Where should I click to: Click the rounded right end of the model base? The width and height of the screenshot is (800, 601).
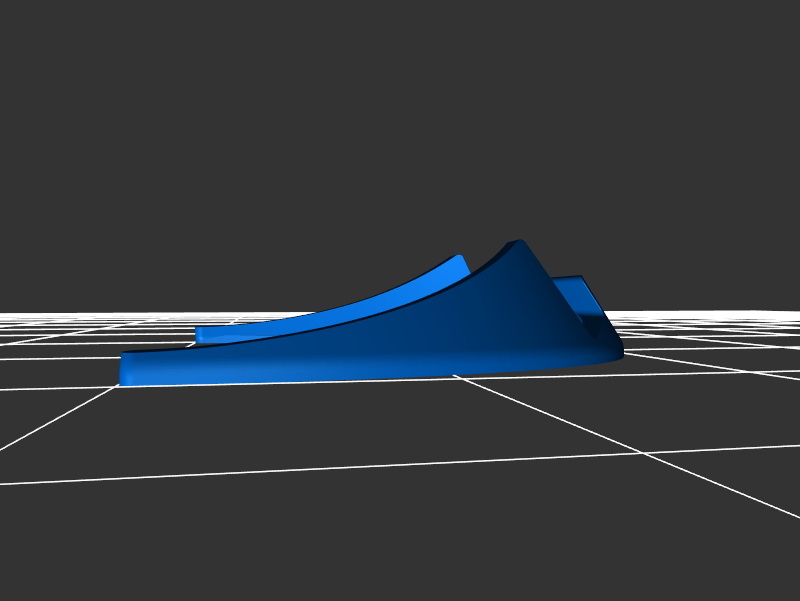(x=617, y=350)
